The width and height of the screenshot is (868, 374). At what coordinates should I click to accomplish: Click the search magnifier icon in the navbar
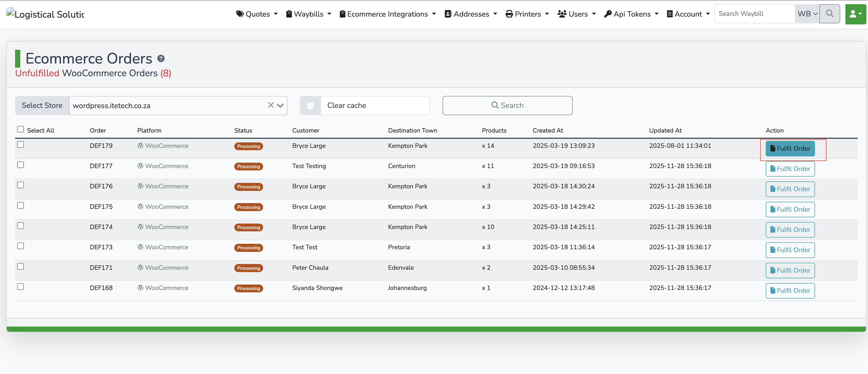[830, 14]
